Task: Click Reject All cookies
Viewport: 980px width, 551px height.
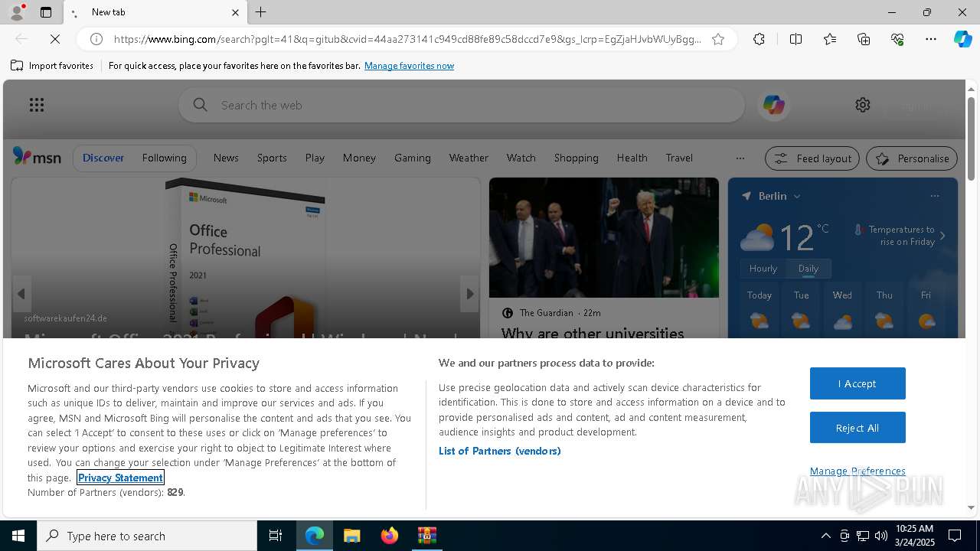Action: click(857, 428)
